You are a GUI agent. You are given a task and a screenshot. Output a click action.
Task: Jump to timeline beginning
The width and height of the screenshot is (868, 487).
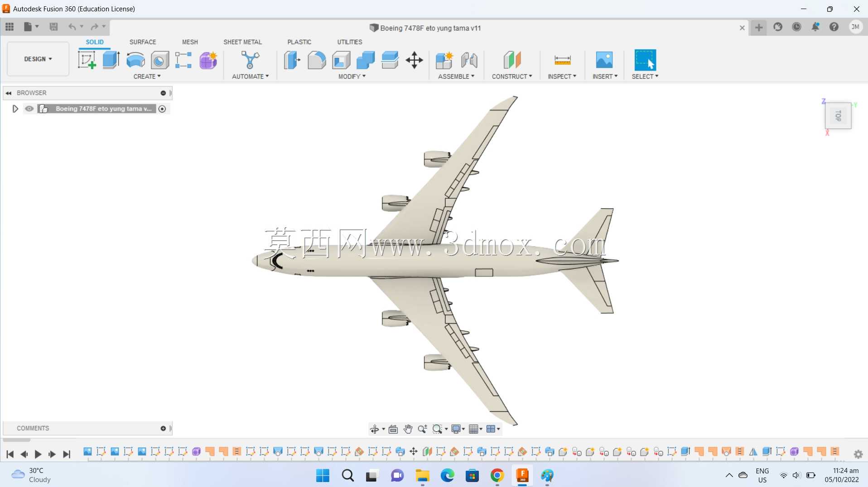point(10,454)
